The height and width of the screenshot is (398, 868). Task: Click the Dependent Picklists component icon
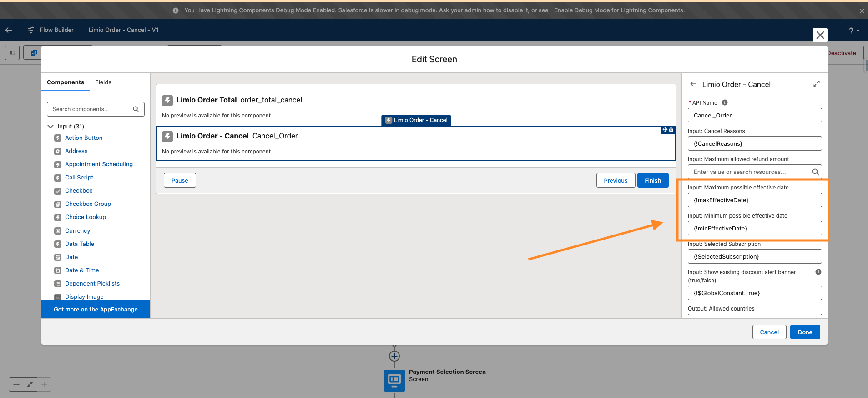[58, 284]
